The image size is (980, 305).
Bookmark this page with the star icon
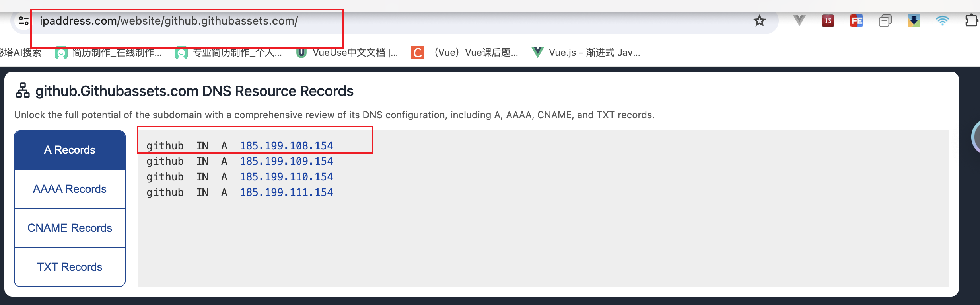pos(759,21)
